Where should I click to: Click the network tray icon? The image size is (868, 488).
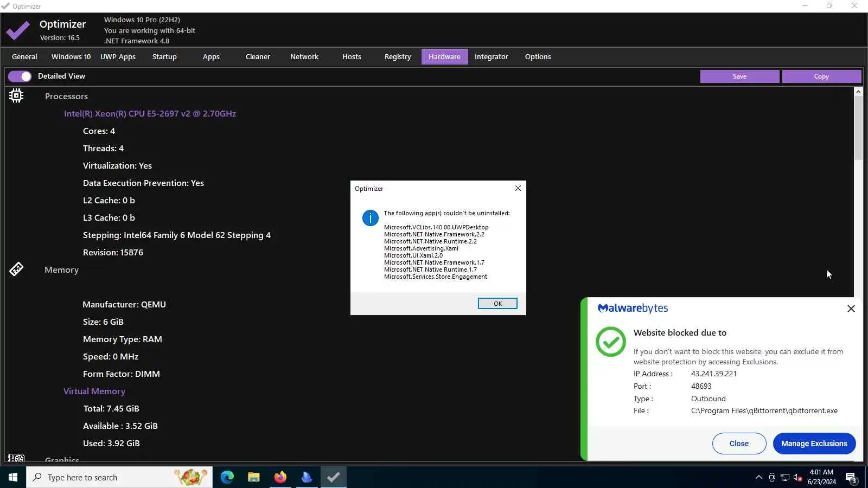click(785, 477)
